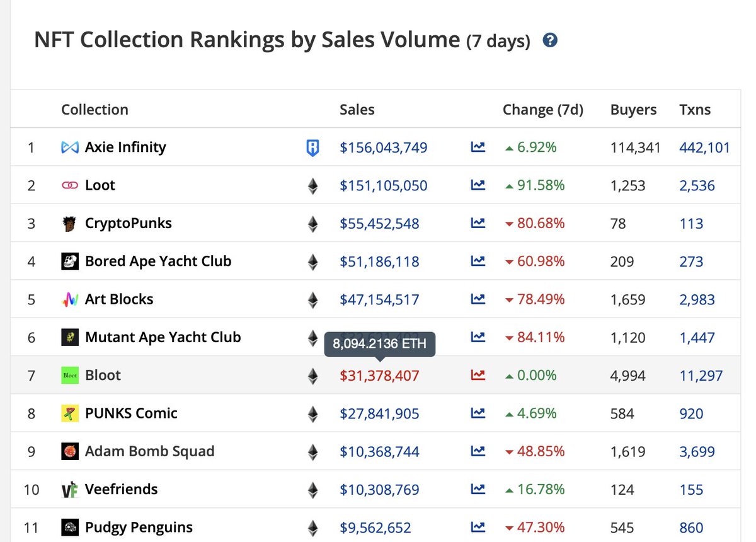This screenshot has width=756, height=542.
Task: Click the Ethereum icon in the Bloot row
Action: click(312, 376)
